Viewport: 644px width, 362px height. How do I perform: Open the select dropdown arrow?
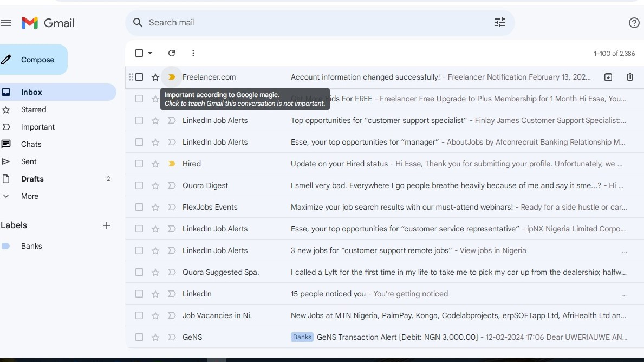[150, 53]
